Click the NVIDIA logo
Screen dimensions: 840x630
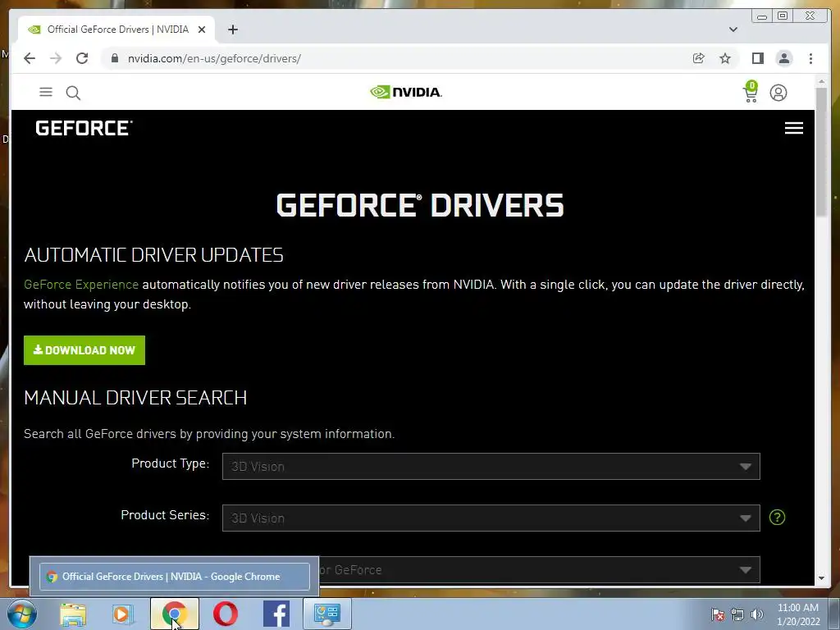[405, 92]
